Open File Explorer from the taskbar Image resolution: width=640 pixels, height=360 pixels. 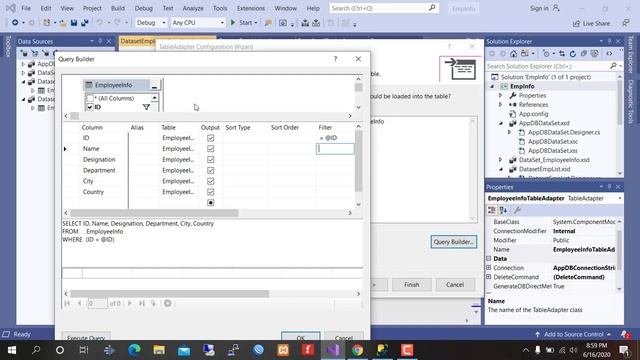pos(159,350)
